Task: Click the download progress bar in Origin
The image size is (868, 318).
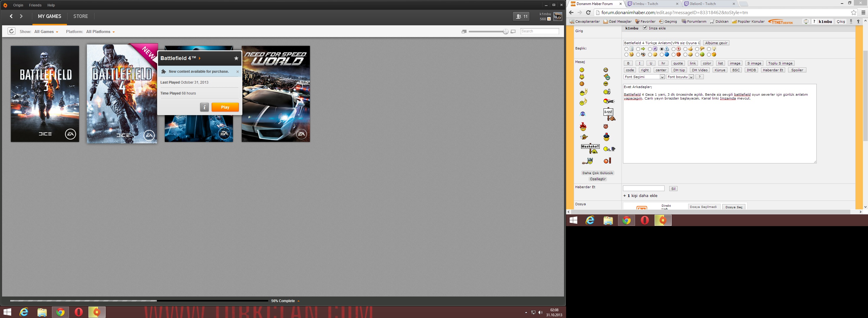Action: (139, 301)
